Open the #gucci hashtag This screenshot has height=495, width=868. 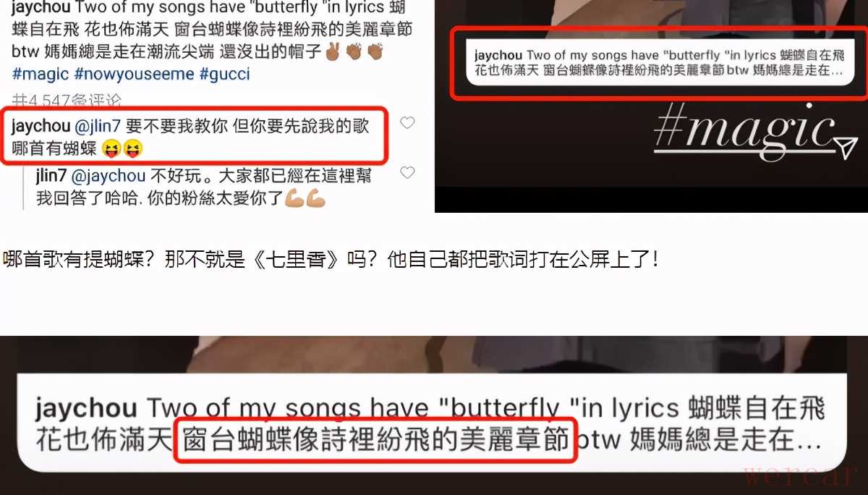click(x=224, y=75)
